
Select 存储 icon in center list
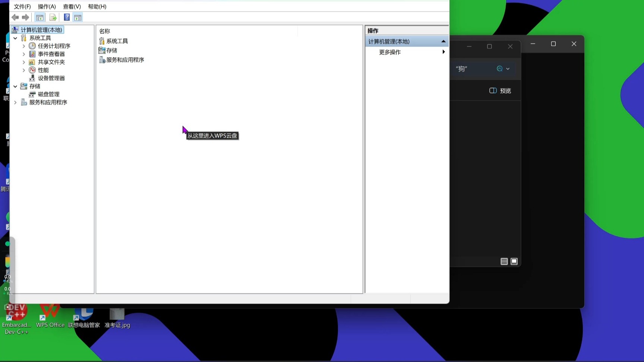pyautogui.click(x=102, y=50)
